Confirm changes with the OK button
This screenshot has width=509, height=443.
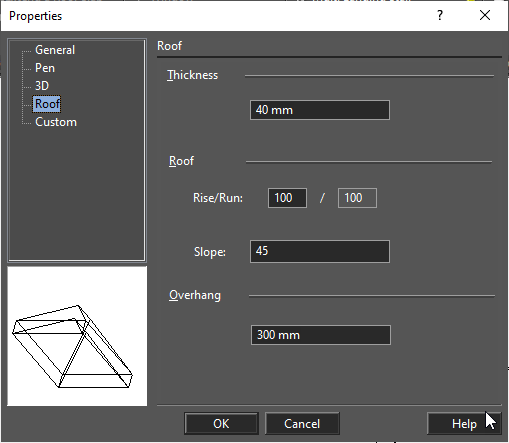(221, 424)
